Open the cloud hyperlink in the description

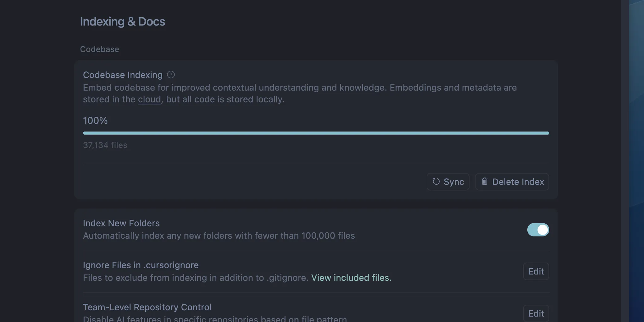(149, 99)
